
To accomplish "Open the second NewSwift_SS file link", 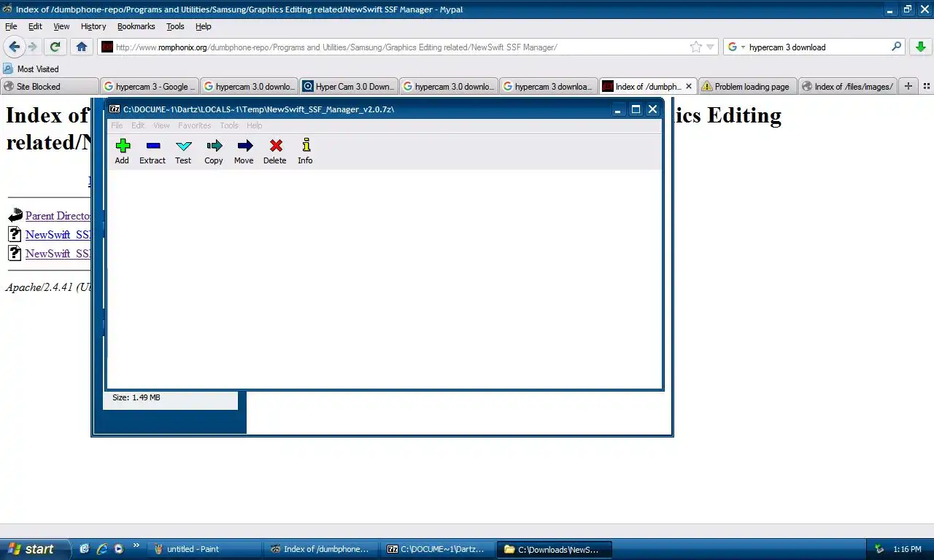I will (58, 254).
